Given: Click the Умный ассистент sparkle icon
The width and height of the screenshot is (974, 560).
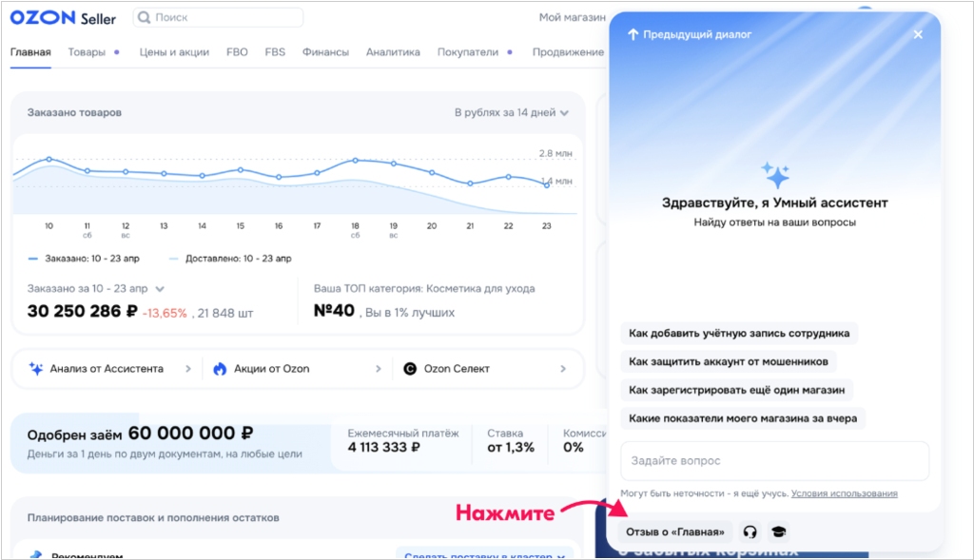Looking at the screenshot, I should (x=774, y=175).
